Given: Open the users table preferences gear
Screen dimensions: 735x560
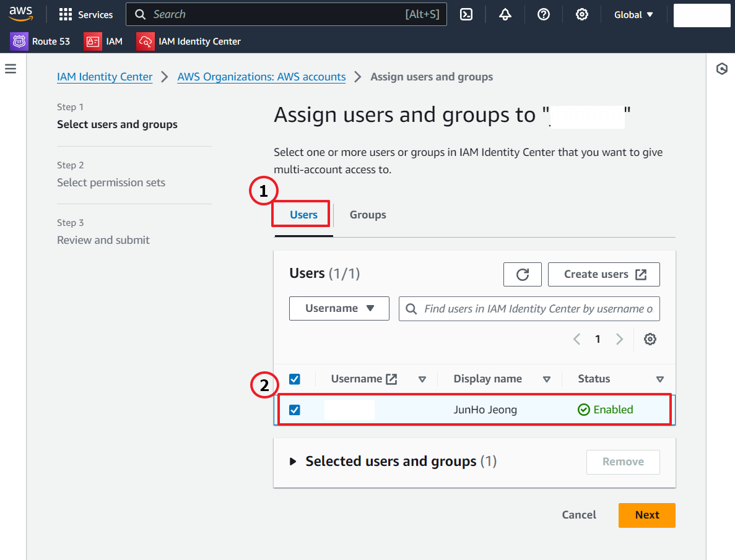Looking at the screenshot, I should coord(650,339).
